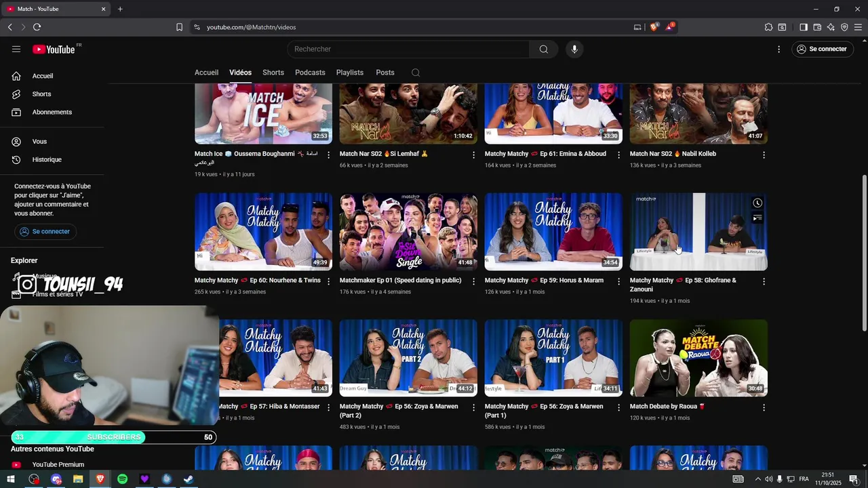This screenshot has width=868, height=488.
Task: Click the search magnifier button
Action: (x=543, y=49)
